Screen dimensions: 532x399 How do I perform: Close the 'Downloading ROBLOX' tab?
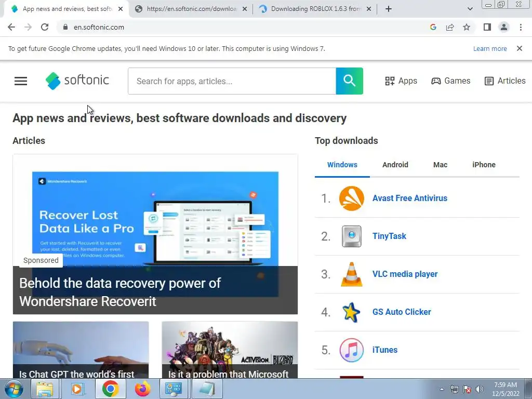pos(369,9)
